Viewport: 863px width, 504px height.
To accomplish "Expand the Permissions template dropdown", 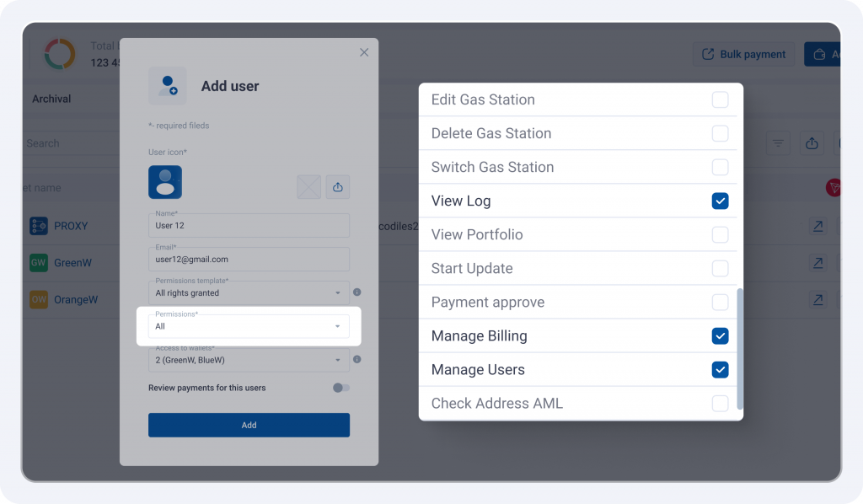I will click(x=249, y=292).
